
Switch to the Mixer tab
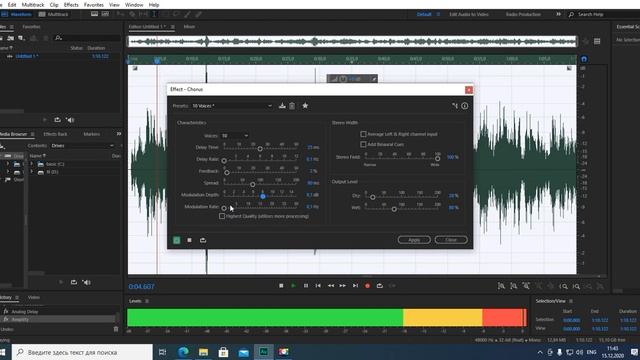[x=189, y=27]
